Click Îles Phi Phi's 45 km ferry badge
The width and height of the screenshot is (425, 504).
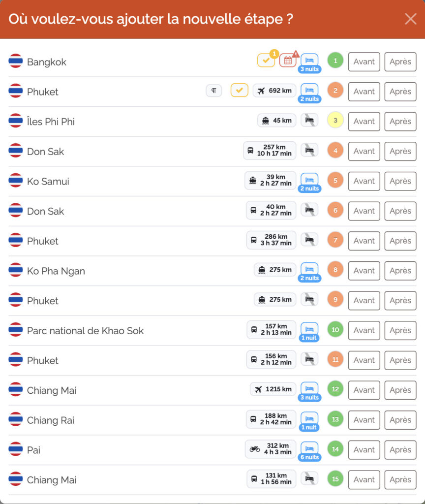point(276,121)
